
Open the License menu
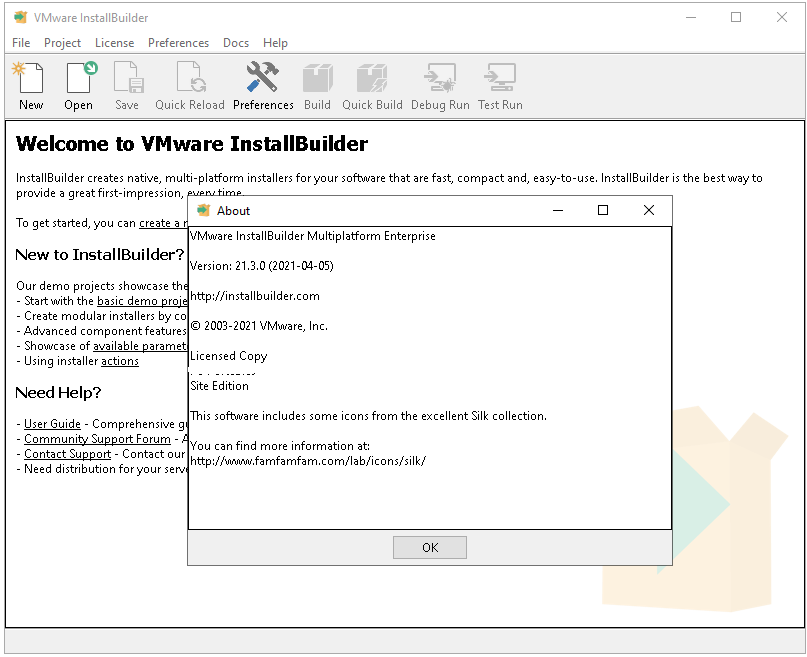click(x=114, y=43)
